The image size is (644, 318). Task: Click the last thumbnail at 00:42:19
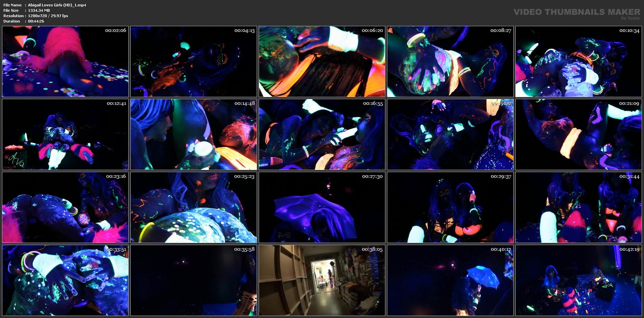tap(578, 280)
